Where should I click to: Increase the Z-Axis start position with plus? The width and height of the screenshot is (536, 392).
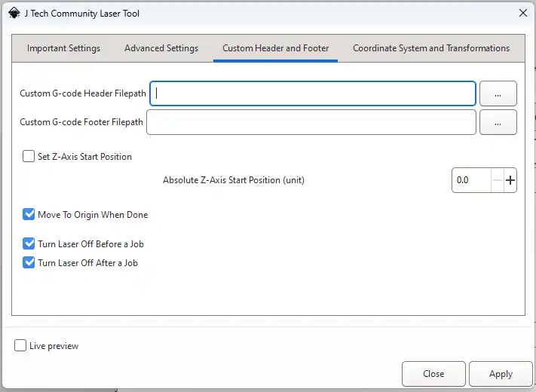(510, 180)
